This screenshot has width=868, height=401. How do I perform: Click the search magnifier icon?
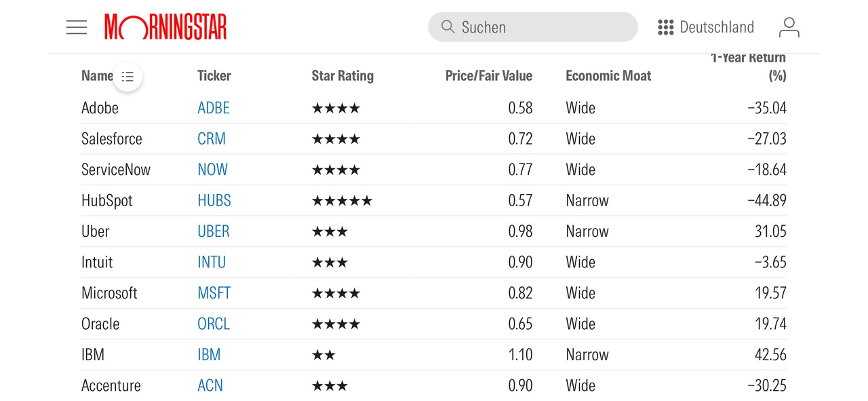tap(448, 27)
